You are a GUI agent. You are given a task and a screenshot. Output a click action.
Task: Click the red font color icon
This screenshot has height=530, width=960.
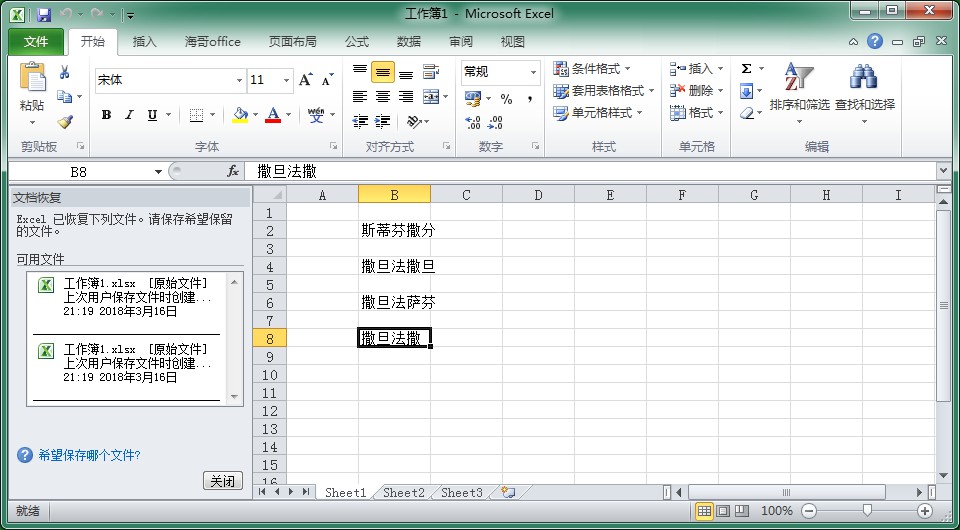click(x=273, y=115)
